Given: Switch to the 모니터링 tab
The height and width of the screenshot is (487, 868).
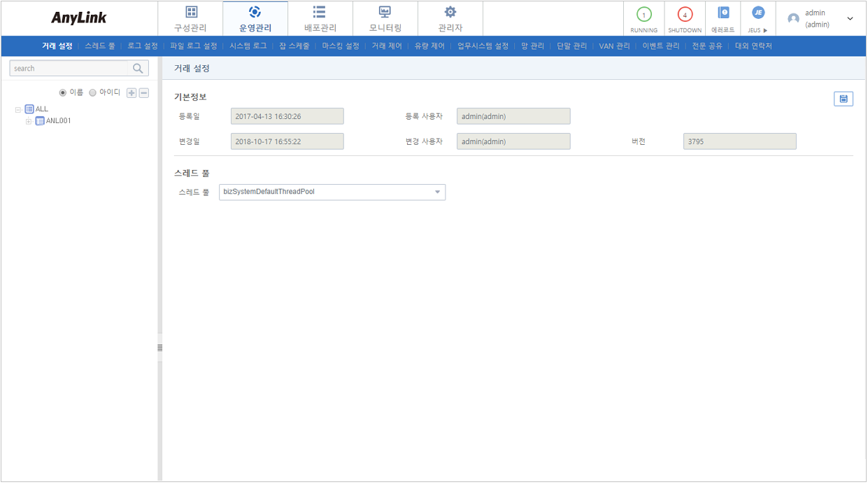Looking at the screenshot, I should coord(385,18).
